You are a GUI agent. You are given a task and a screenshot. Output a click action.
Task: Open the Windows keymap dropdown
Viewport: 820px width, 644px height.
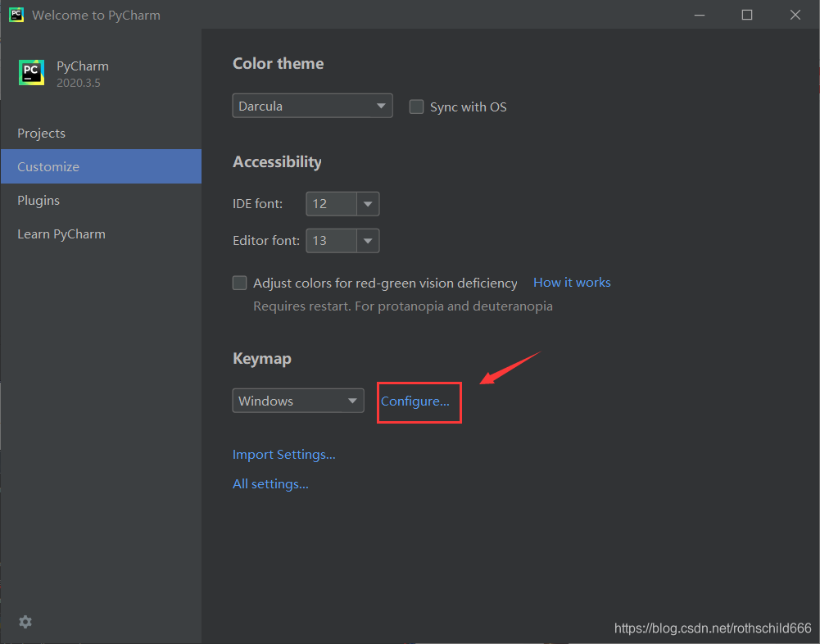click(298, 401)
